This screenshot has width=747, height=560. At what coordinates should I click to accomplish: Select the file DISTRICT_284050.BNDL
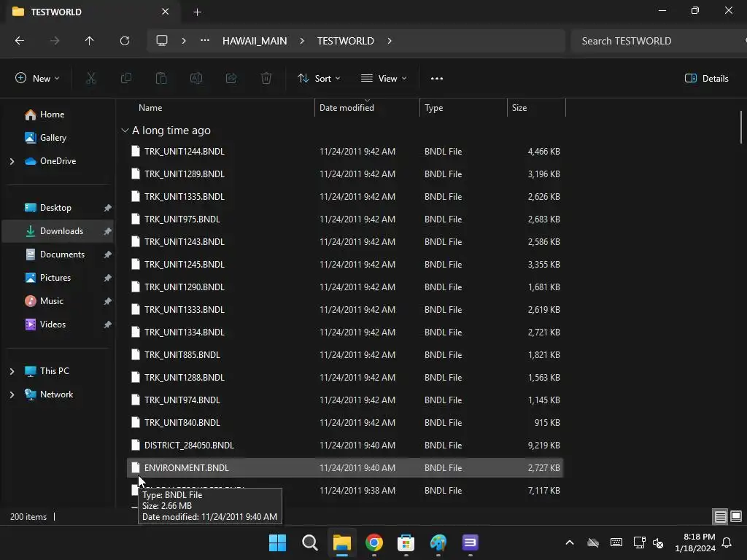point(345,446)
